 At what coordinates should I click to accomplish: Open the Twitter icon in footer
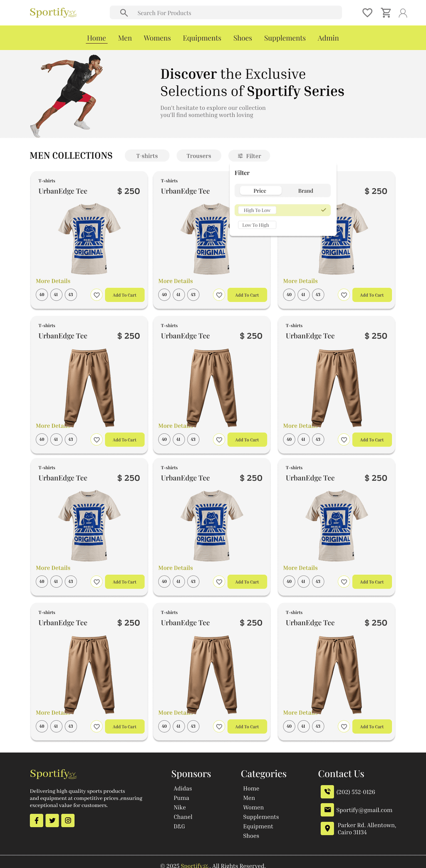pyautogui.click(x=52, y=820)
